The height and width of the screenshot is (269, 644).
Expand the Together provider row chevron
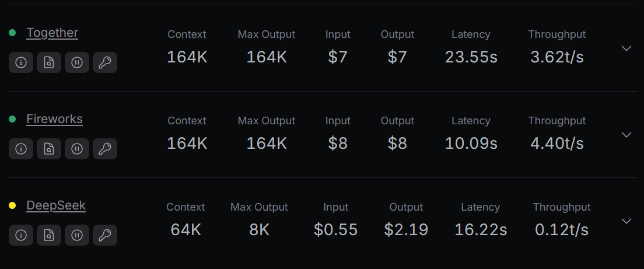tap(626, 48)
